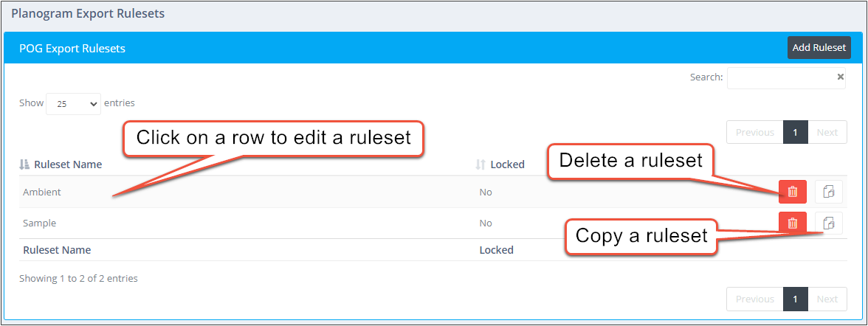Click the Locked value of the Ambient row
Viewport: 868px width, 326px height.
tap(486, 192)
